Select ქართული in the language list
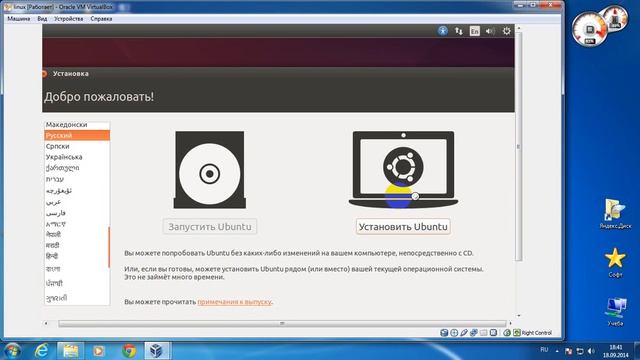The width and height of the screenshot is (640, 360). pyautogui.click(x=77, y=168)
